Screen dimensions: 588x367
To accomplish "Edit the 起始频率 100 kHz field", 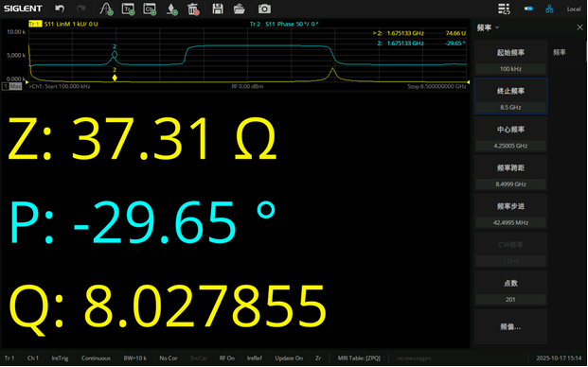I will [510, 69].
